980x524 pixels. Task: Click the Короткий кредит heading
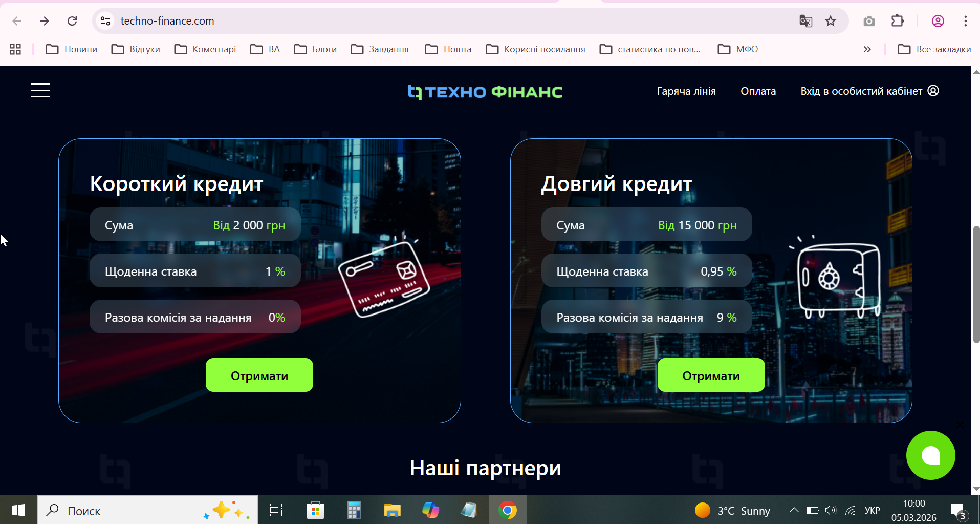177,184
